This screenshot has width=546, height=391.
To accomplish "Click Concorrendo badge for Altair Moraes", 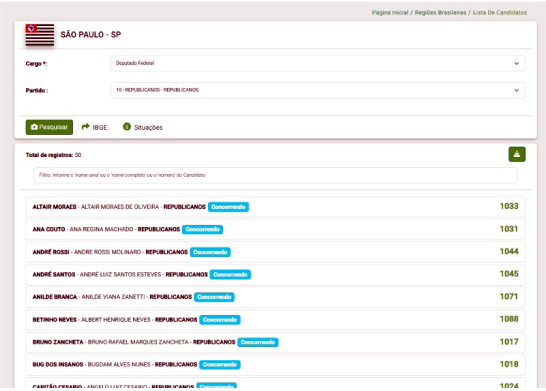I will (228, 207).
